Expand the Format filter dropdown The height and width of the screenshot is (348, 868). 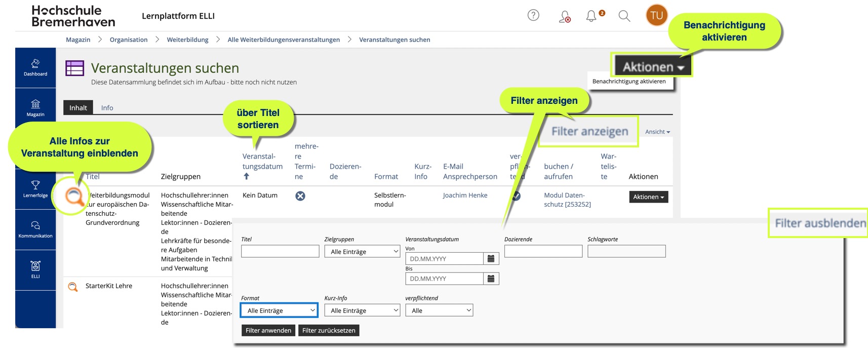point(280,311)
